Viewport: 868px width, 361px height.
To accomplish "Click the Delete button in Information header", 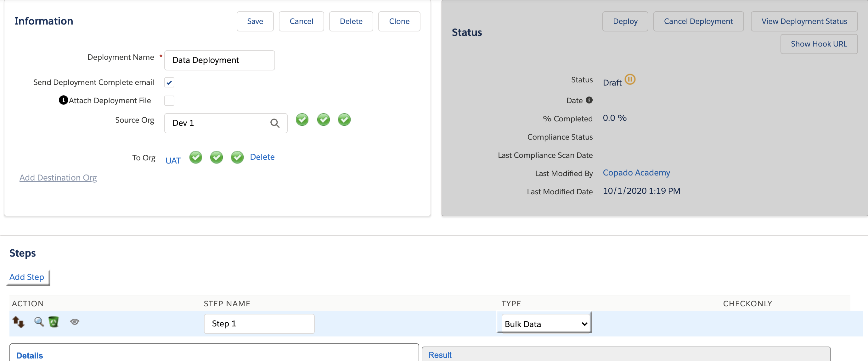I will (351, 22).
